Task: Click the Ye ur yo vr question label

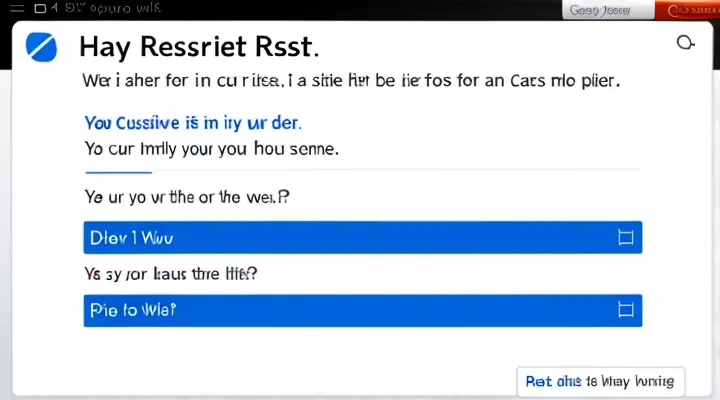Action: tap(187, 197)
